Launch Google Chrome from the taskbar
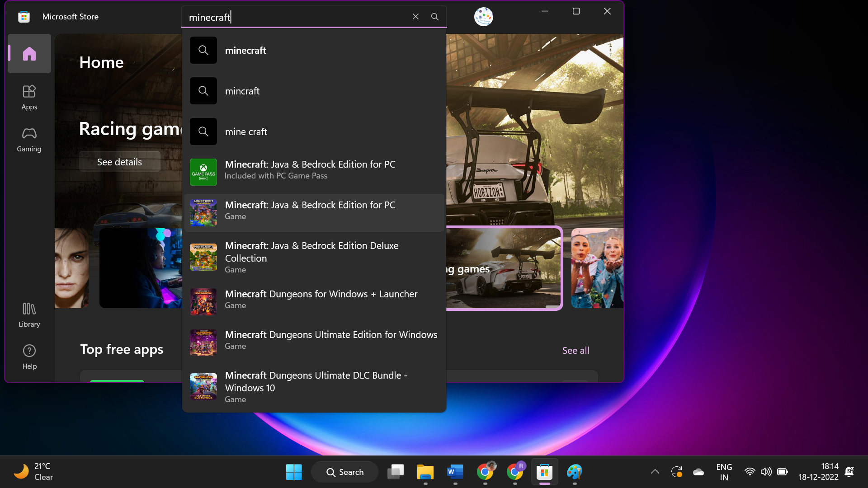The image size is (868, 488). 485,471
